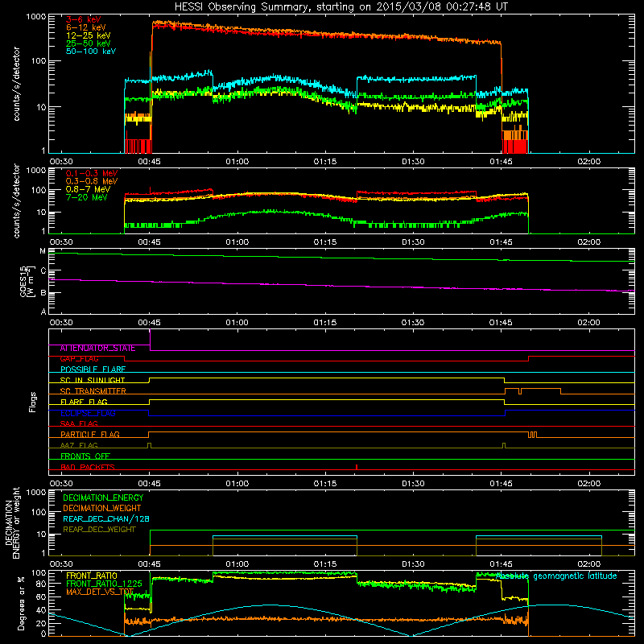Click the GOES15 axis label
Viewport: 644px width, 644px height.
pyautogui.click(x=26, y=281)
